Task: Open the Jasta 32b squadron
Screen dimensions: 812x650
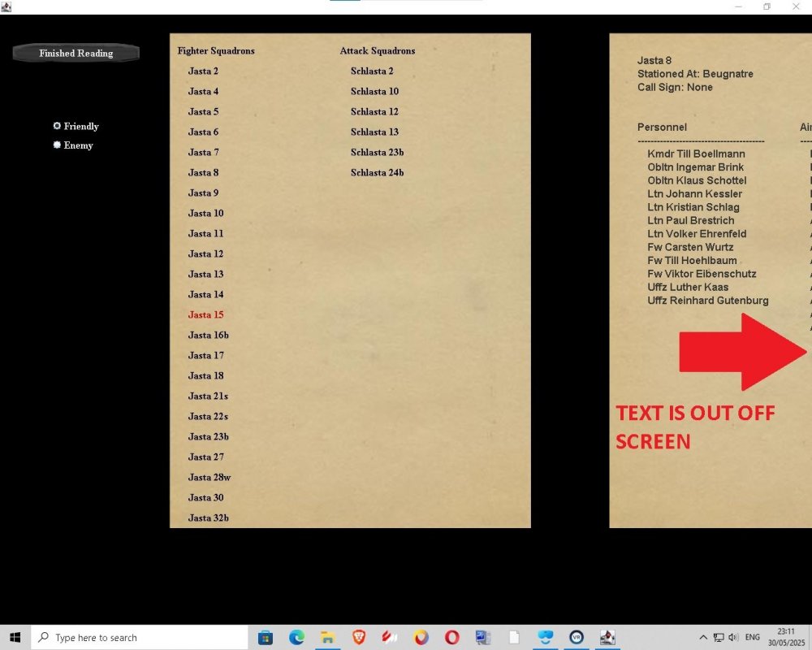Action: pyautogui.click(x=208, y=518)
